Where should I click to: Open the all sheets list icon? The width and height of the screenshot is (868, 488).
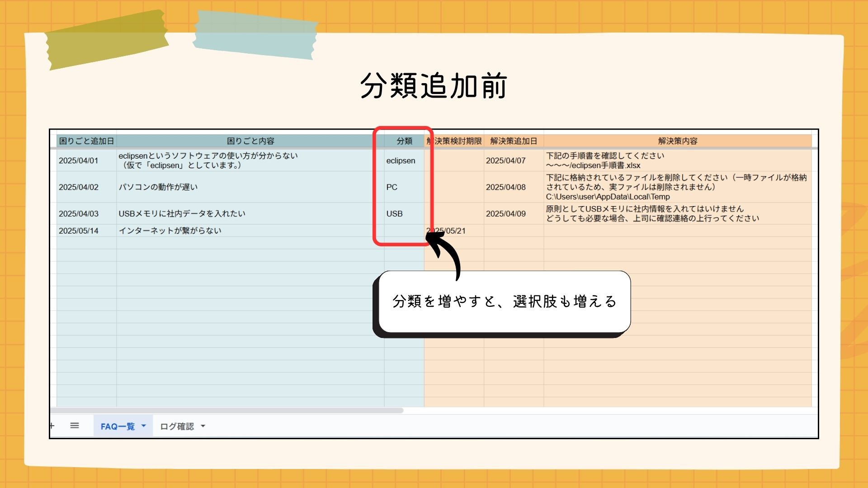pos(75,426)
